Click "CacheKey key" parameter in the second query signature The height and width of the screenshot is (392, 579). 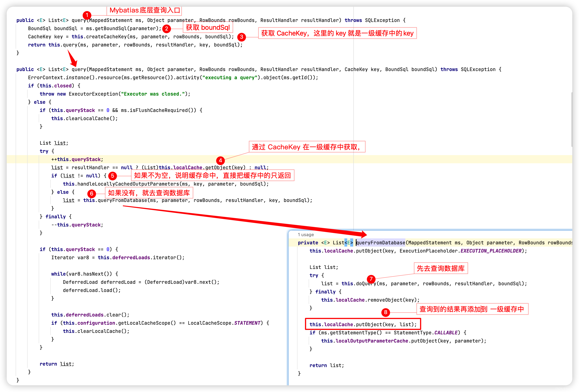pyautogui.click(x=362, y=69)
